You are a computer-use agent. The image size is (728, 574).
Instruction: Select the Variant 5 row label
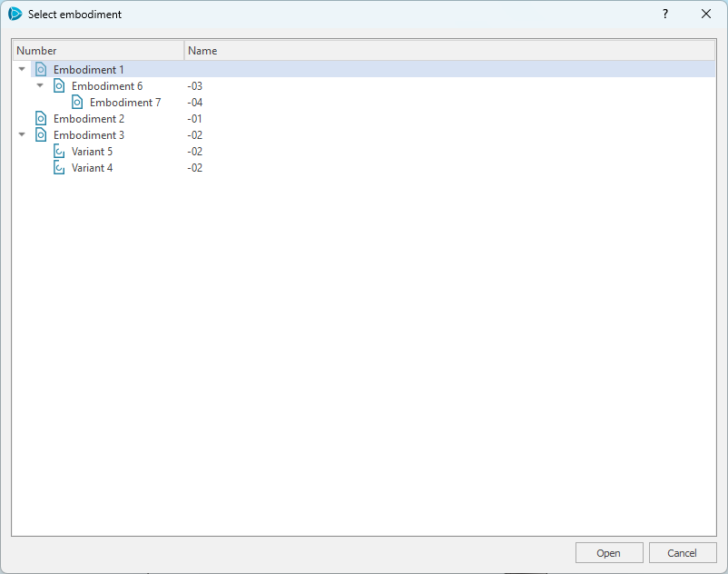(x=92, y=152)
